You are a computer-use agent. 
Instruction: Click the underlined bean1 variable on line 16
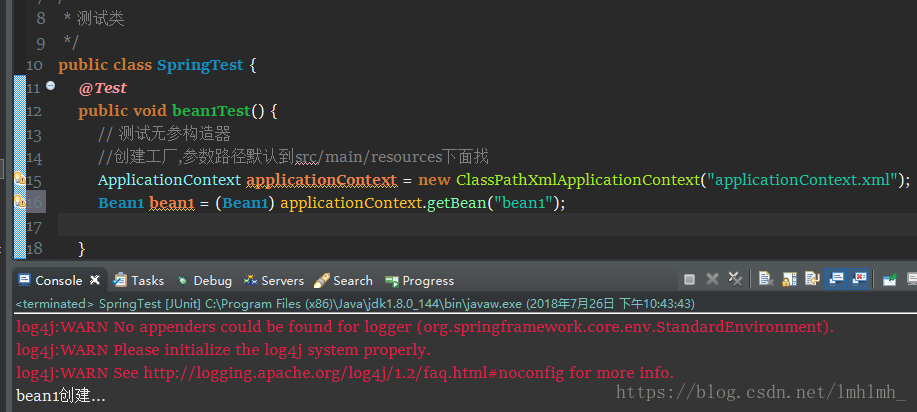pyautogui.click(x=171, y=203)
